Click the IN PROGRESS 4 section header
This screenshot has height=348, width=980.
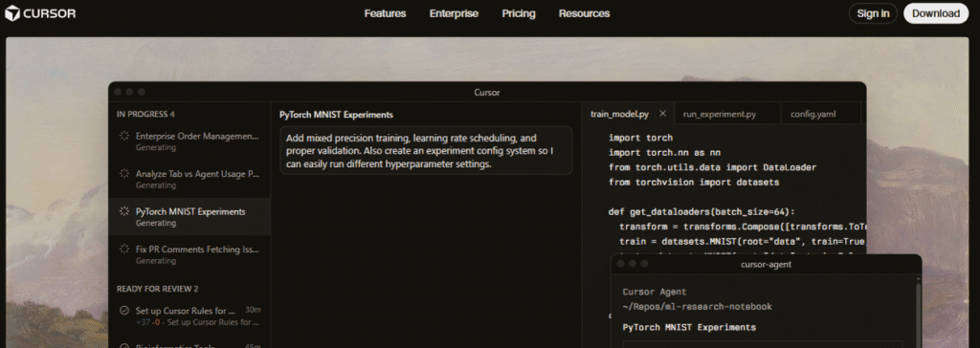145,115
